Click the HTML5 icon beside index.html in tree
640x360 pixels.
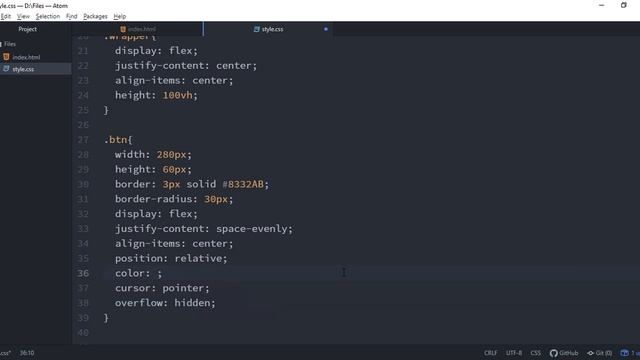click(6, 57)
